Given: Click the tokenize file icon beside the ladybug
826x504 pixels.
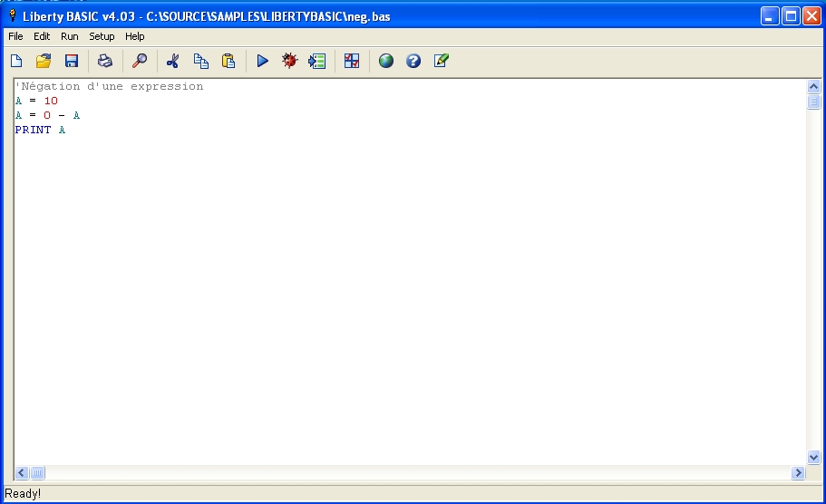Looking at the screenshot, I should [316, 61].
